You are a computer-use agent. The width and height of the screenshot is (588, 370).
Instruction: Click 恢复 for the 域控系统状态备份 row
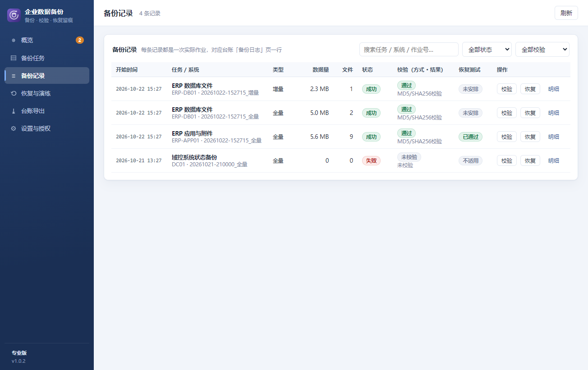point(530,160)
